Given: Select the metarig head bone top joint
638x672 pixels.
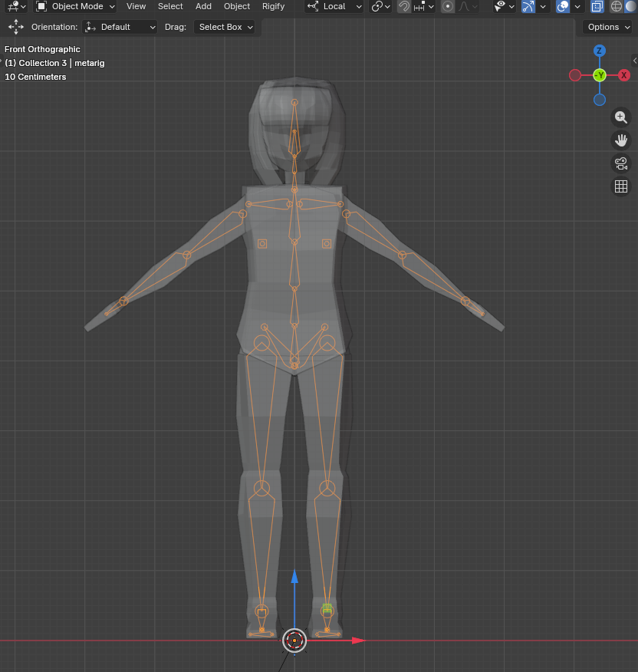Looking at the screenshot, I should (x=294, y=103).
